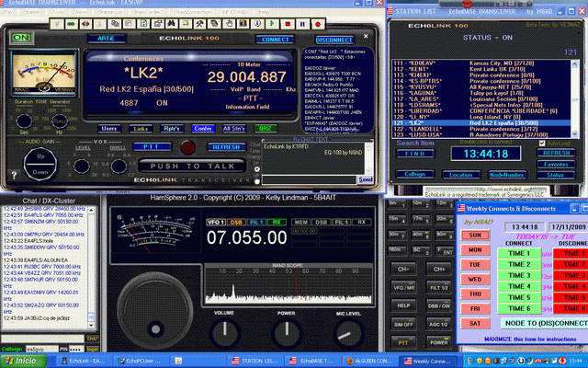The image size is (588, 368).
Task: Click FIND button in Station List
Action: (415, 154)
